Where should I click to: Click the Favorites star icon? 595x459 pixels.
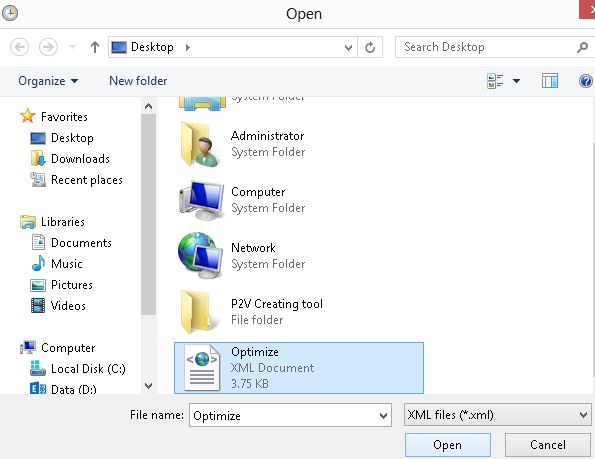coord(28,116)
